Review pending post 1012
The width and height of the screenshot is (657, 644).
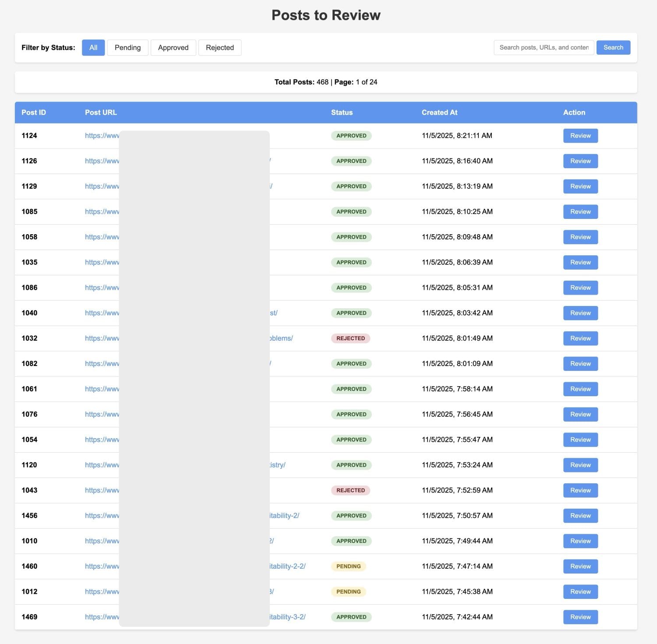pyautogui.click(x=580, y=592)
